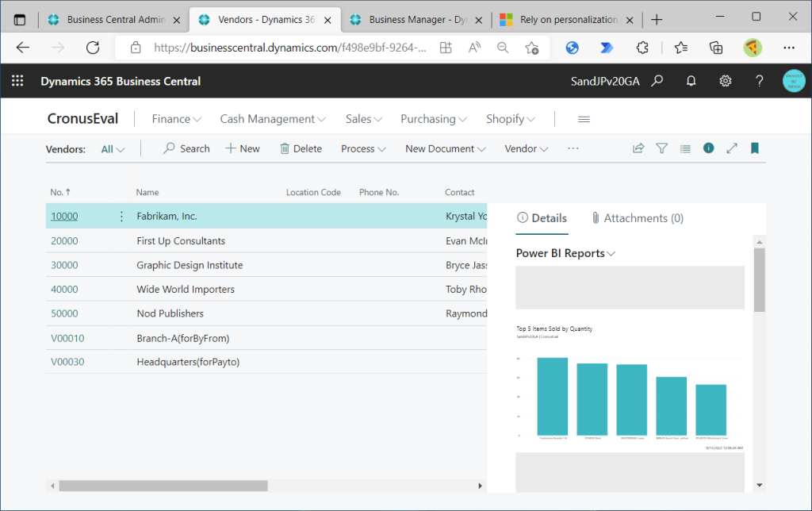Toggle the FactBox information pane icon
Viewport: 812px width, 511px height.
click(708, 148)
